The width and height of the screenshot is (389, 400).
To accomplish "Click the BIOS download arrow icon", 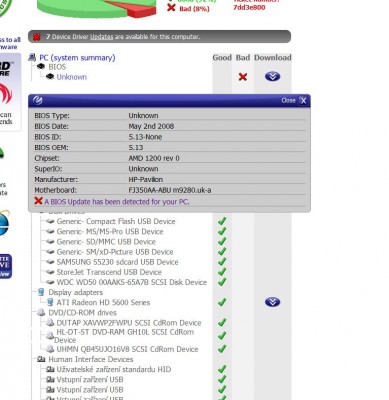I will 272,77.
